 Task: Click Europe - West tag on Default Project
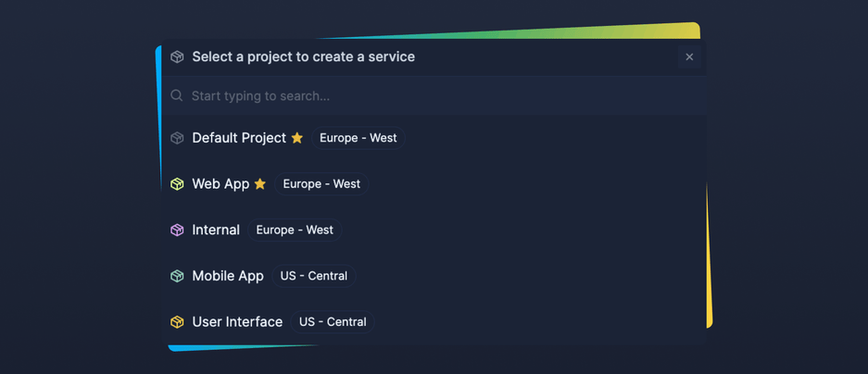tap(359, 138)
